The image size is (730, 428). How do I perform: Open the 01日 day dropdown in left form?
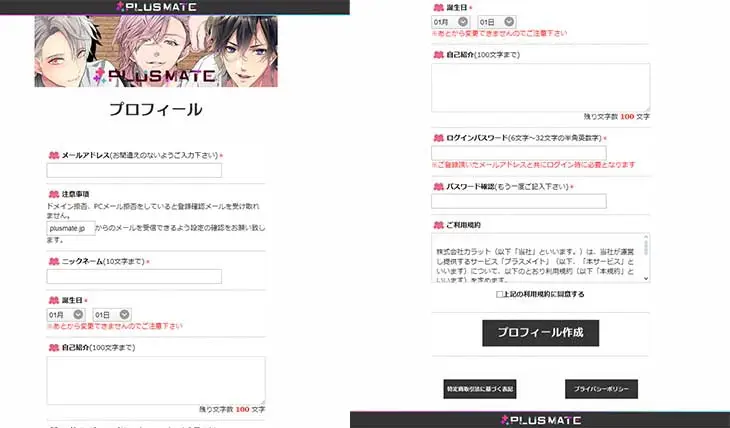coord(112,315)
